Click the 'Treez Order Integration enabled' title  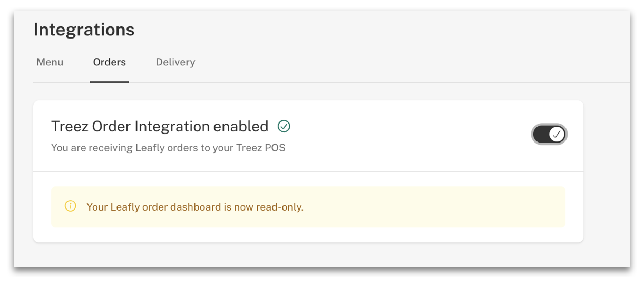[x=160, y=127]
